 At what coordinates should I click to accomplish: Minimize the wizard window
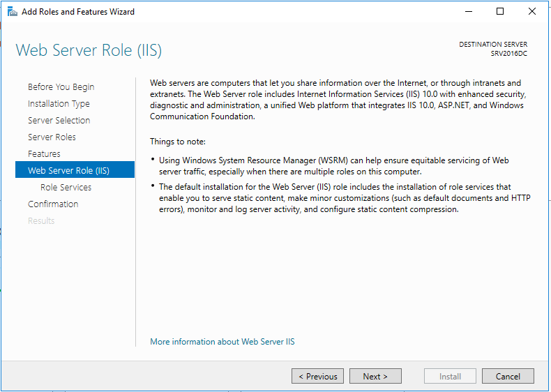pos(468,11)
